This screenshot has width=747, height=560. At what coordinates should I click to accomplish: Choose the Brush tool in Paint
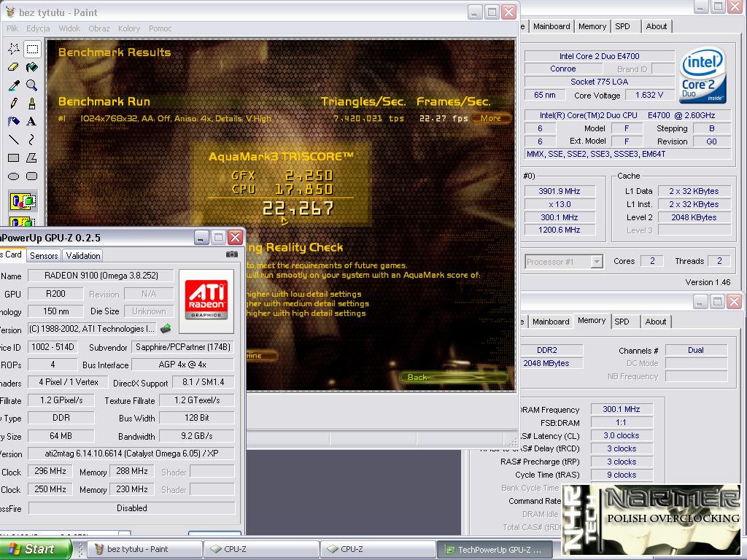32,103
